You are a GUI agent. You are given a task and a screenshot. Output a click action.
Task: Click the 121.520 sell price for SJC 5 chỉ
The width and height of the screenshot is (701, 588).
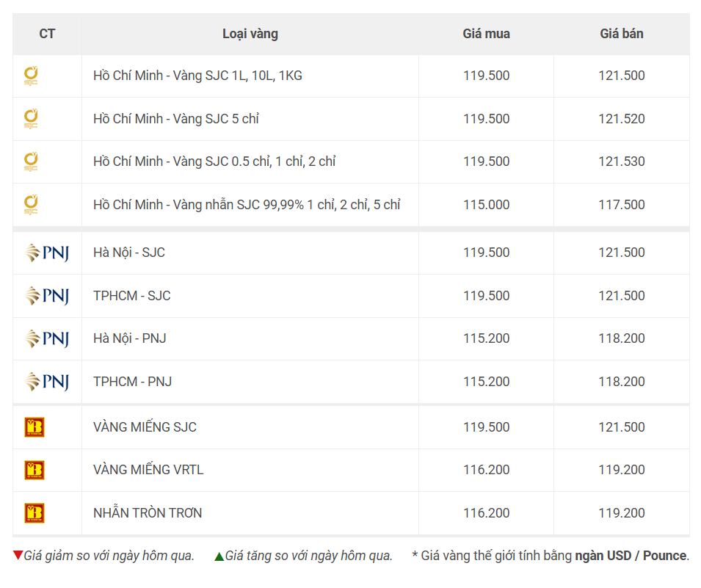tap(622, 119)
